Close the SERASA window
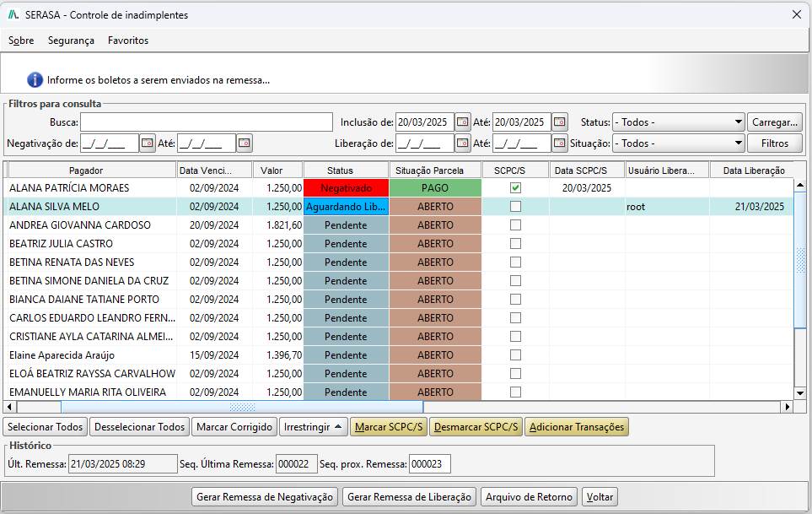This screenshot has height=514, width=812. click(797, 14)
